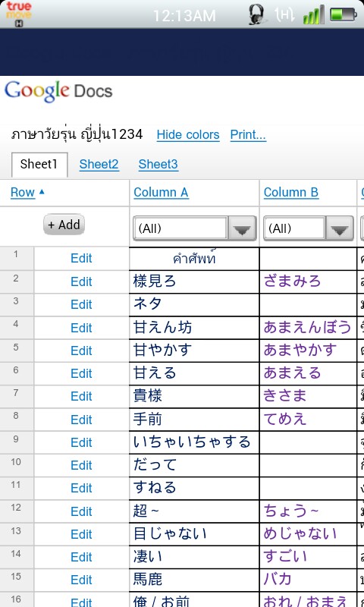364x607 pixels.
Task: Click the Google Docs logo
Action: (x=58, y=91)
